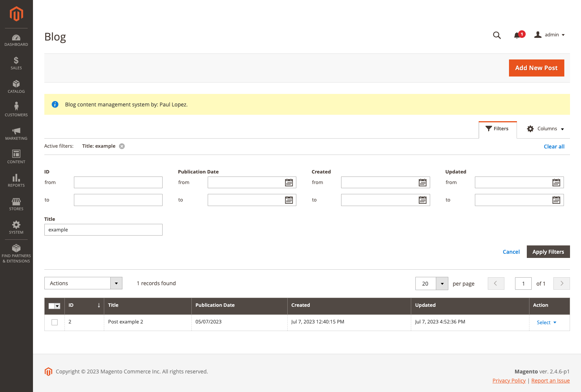Open calendar for Publication Date from
This screenshot has width=581, height=392.
pos(289,183)
